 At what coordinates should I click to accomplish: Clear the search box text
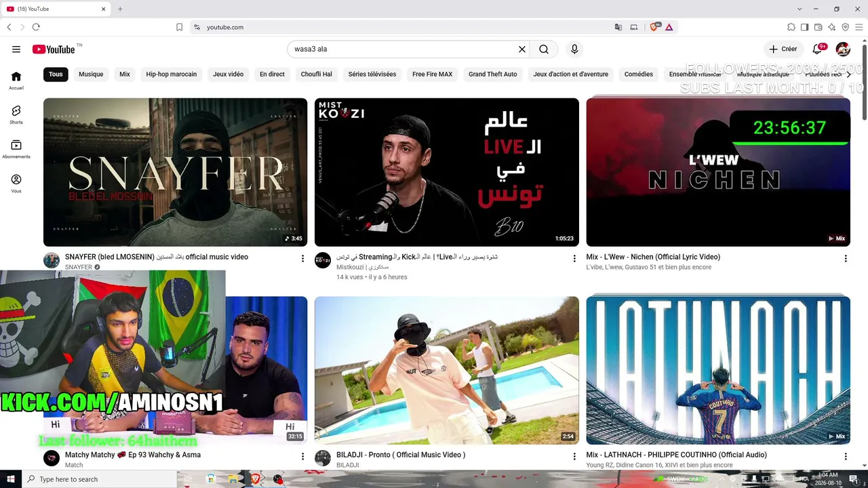[x=522, y=49]
